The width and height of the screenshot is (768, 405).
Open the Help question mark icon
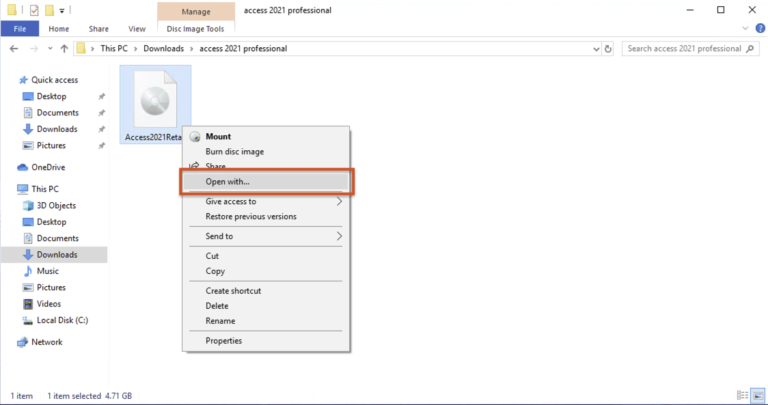760,28
